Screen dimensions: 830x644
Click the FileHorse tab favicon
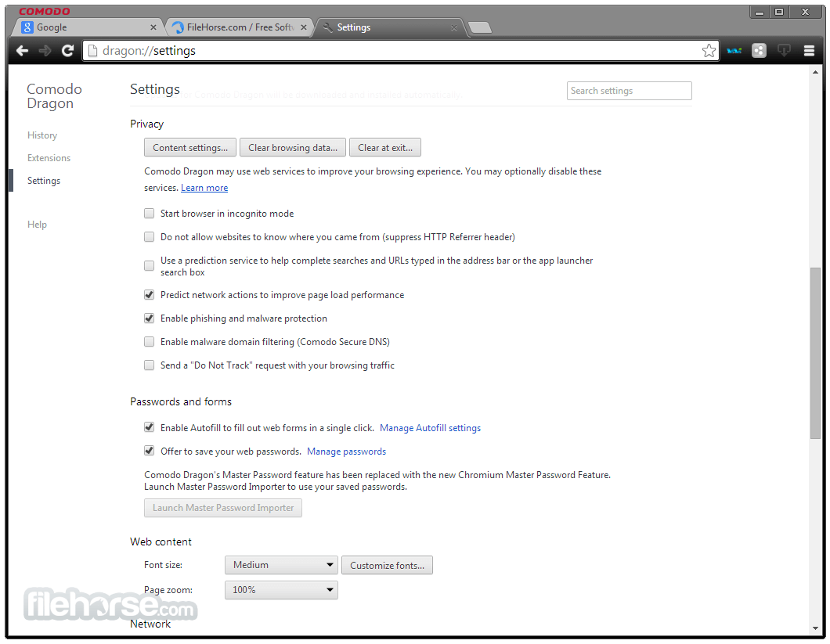pos(178,27)
